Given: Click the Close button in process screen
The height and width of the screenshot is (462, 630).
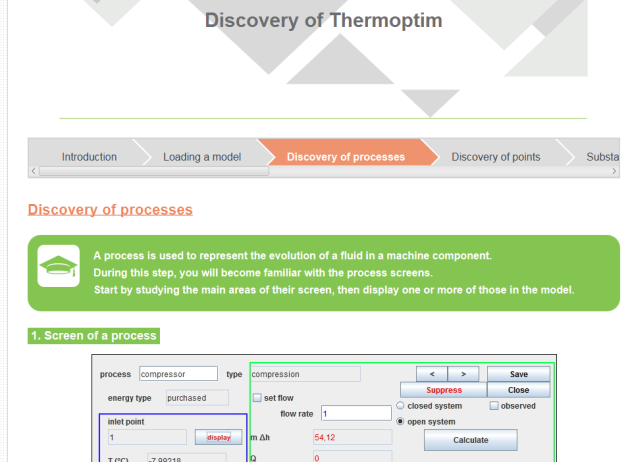Looking at the screenshot, I should coord(518,390).
